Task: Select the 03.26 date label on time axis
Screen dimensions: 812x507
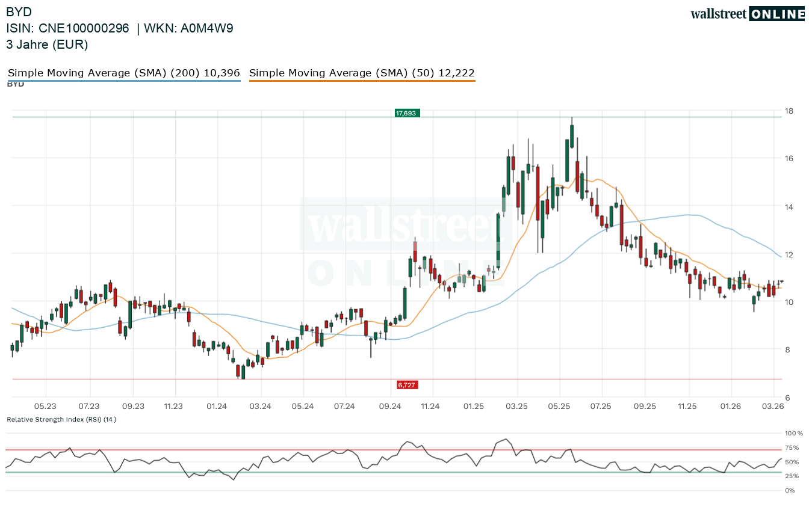Action: coord(773,407)
